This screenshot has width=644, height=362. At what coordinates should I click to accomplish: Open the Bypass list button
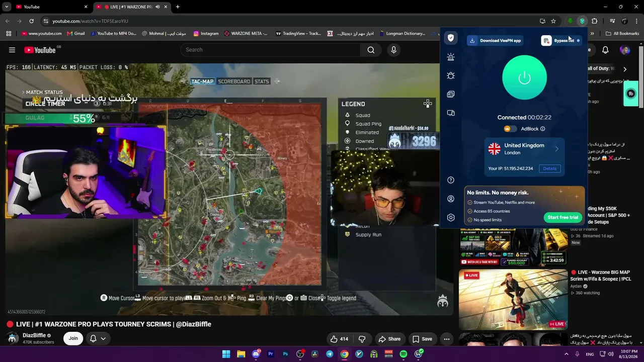(x=560, y=40)
